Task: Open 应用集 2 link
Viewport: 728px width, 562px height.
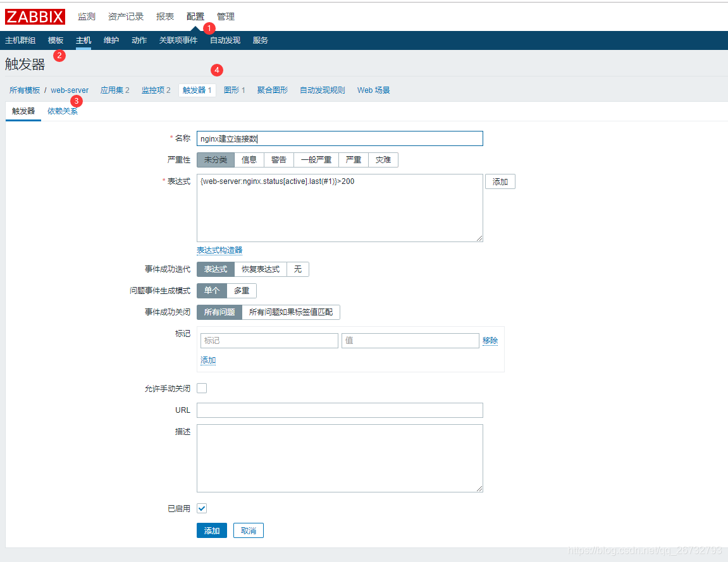Action: pyautogui.click(x=114, y=90)
